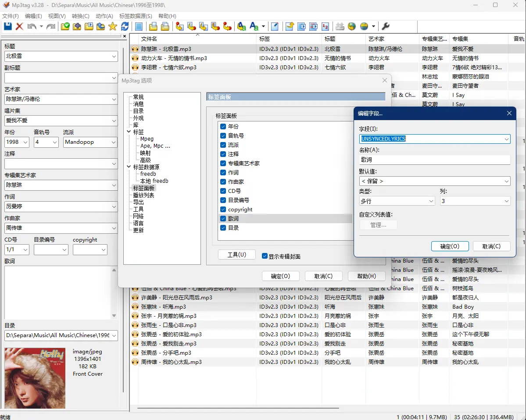
Task: Click the auto-numbering wizard icon
Action: [325, 26]
